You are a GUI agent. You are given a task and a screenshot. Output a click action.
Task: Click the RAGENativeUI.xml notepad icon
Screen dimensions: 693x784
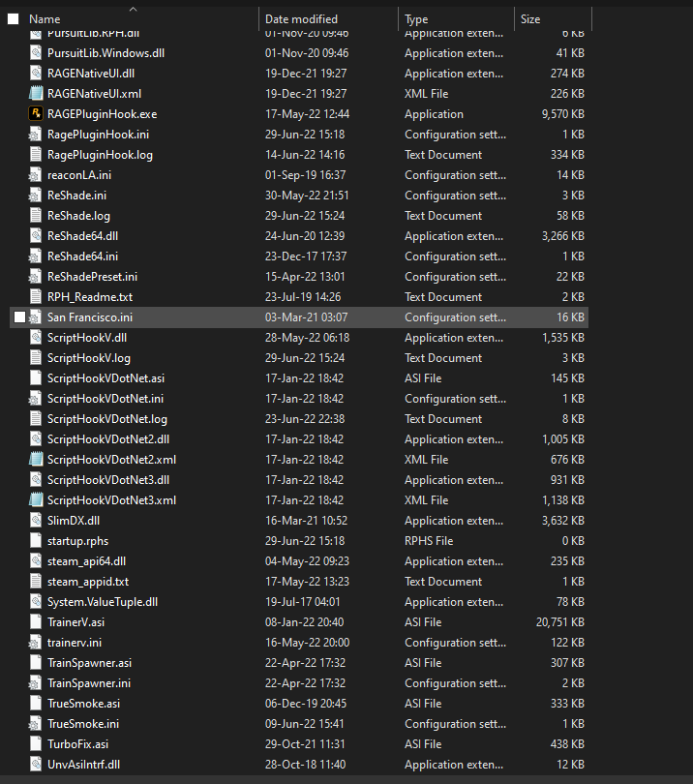point(36,94)
